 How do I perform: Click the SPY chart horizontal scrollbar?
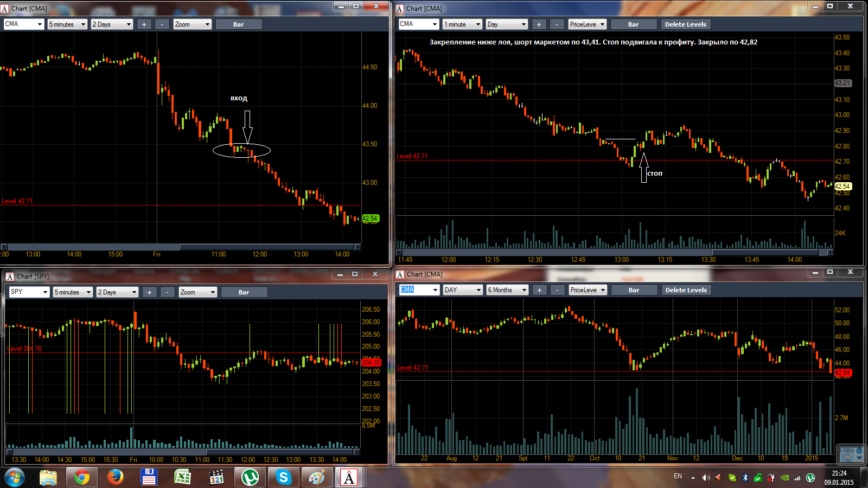point(183,452)
